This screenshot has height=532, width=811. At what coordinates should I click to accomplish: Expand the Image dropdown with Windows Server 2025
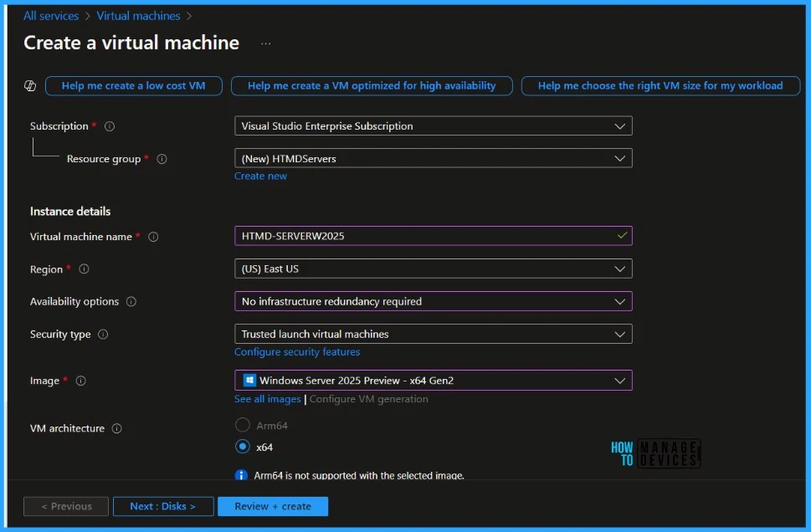pyautogui.click(x=434, y=380)
